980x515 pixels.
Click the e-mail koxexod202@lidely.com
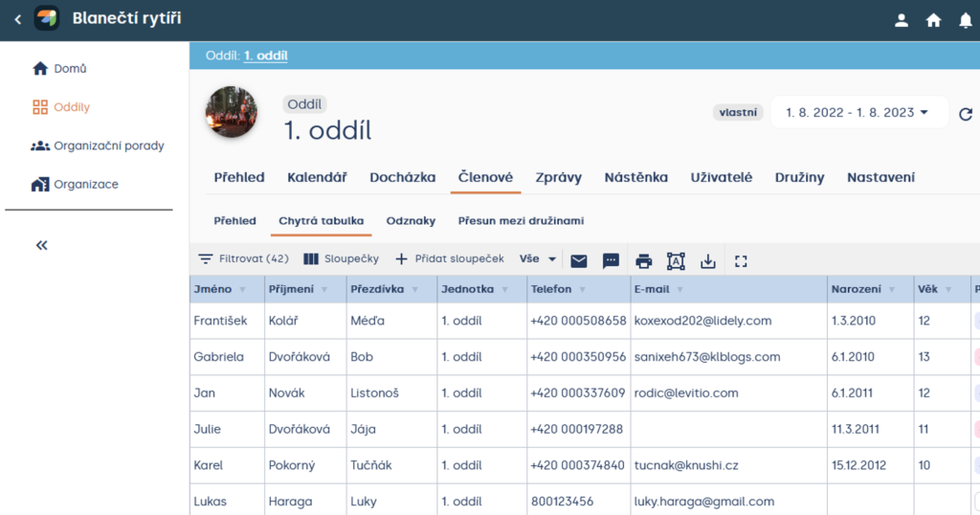pyautogui.click(x=702, y=321)
